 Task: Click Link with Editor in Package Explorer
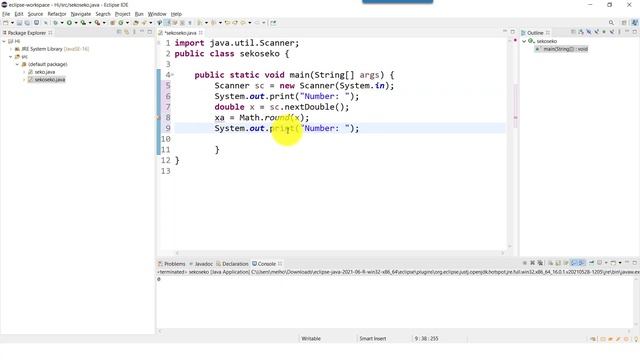click(x=127, y=32)
